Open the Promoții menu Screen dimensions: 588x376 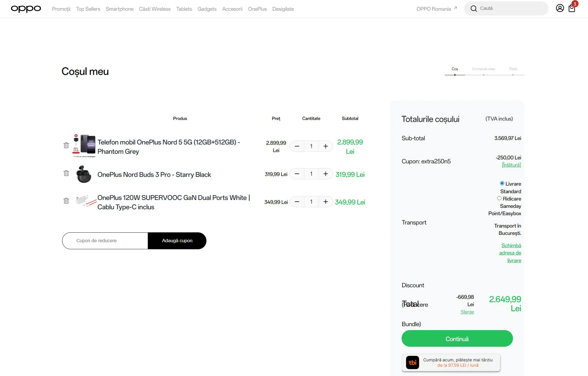pyautogui.click(x=61, y=9)
